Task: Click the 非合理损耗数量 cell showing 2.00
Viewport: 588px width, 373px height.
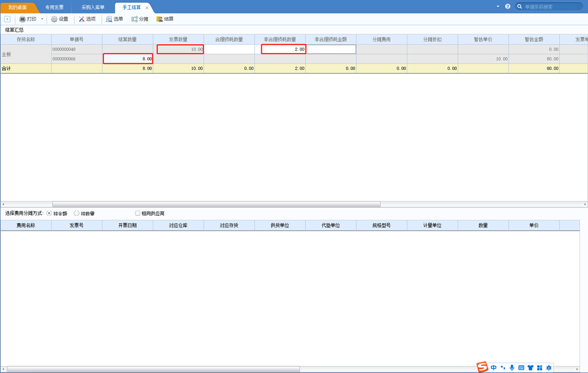Action: pos(284,49)
